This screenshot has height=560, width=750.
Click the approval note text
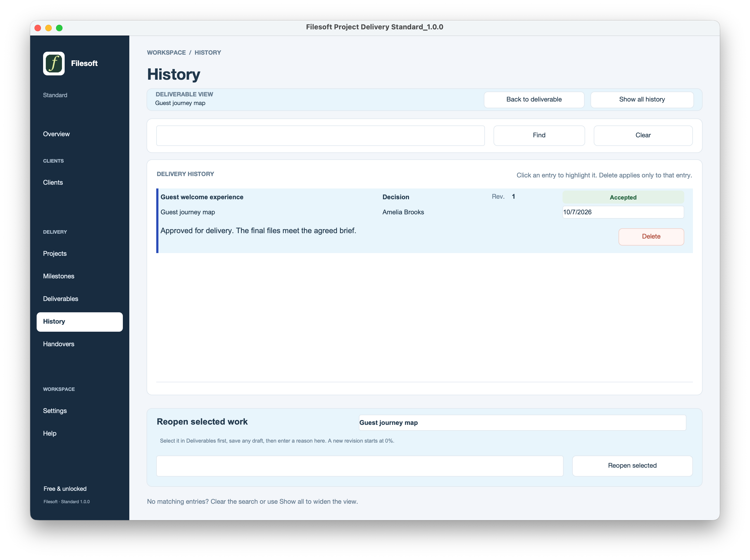point(258,231)
